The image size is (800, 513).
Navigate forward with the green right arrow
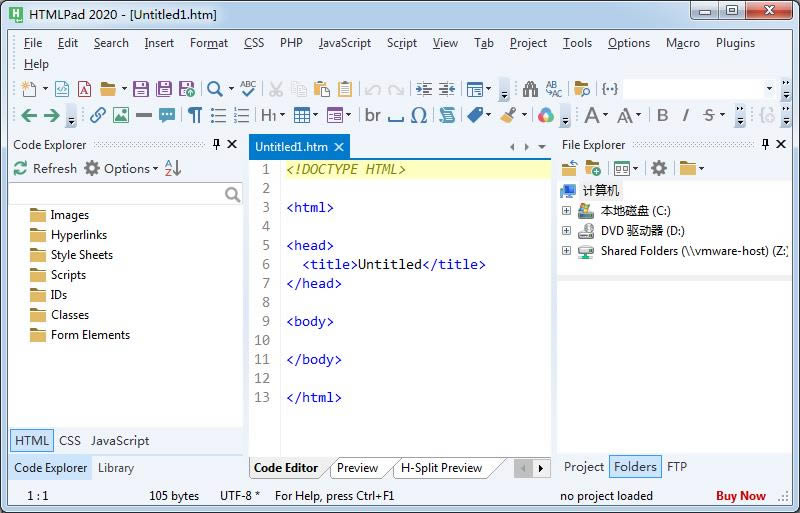[x=52, y=115]
